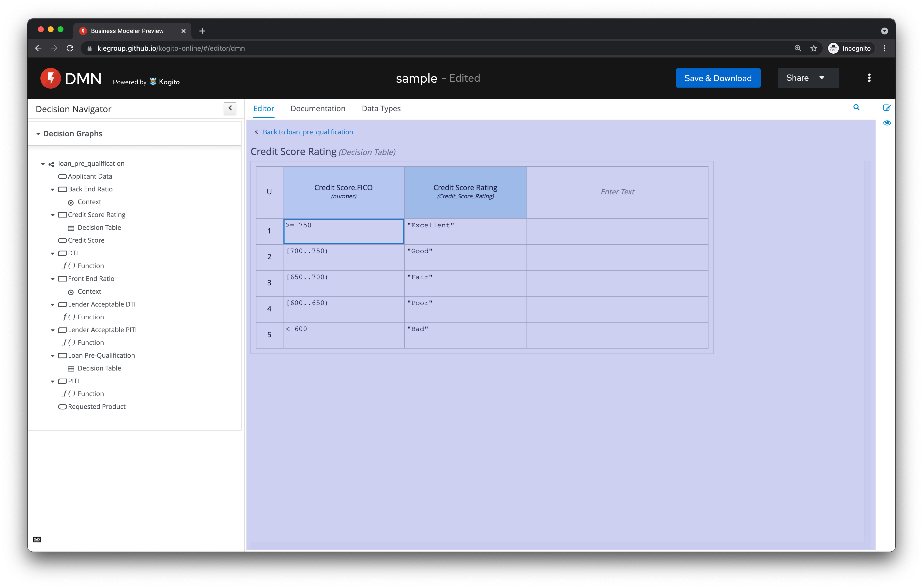
Task: Open the properties pencil panel icon
Action: [887, 108]
